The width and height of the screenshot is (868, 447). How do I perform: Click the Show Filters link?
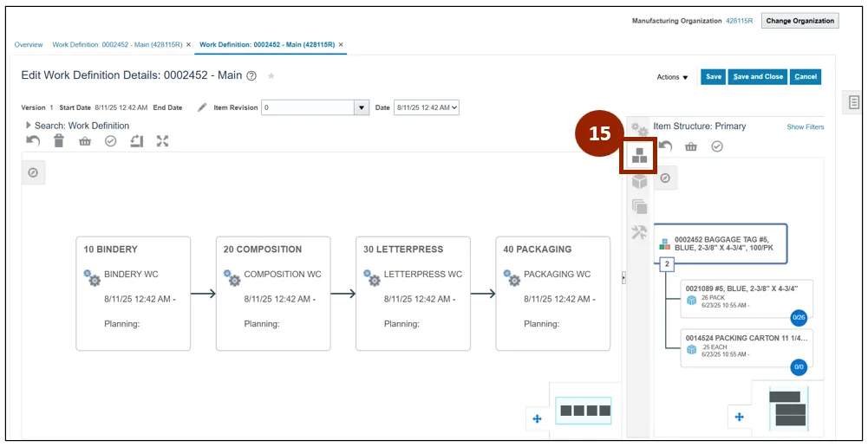click(806, 126)
